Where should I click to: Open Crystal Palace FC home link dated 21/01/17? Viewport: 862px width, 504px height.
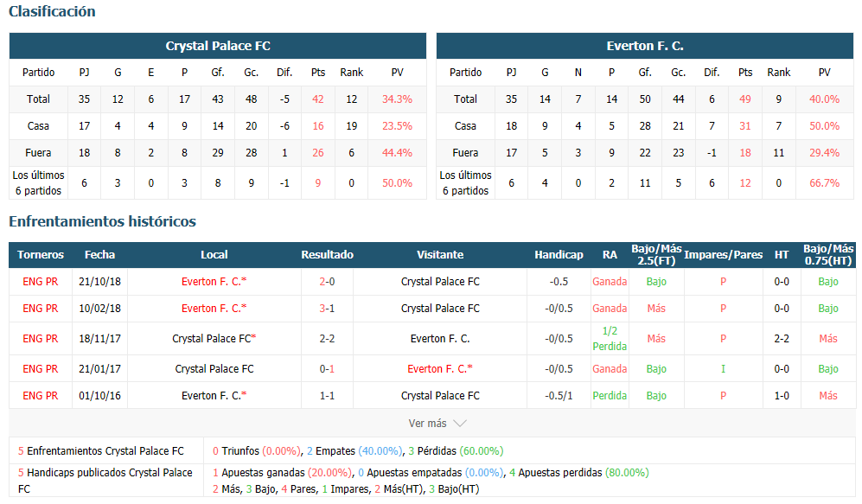tap(214, 369)
